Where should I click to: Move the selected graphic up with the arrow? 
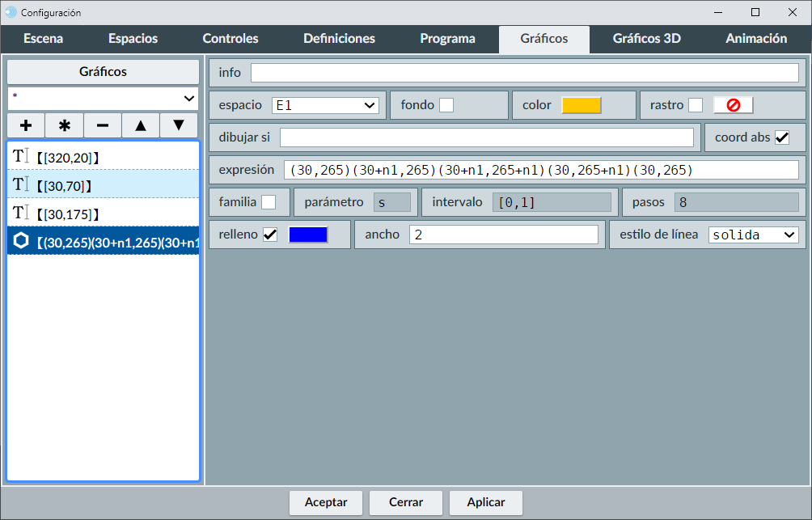tap(141, 125)
